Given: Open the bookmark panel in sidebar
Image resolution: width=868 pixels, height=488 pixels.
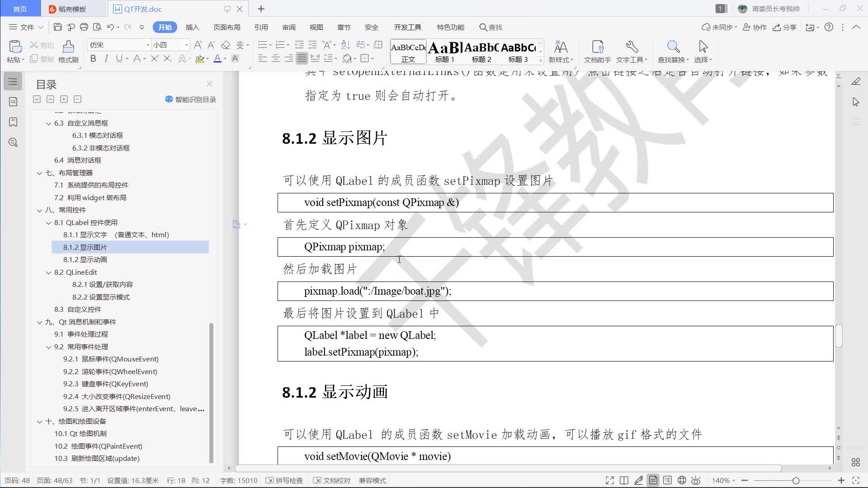Looking at the screenshot, I should 13,122.
